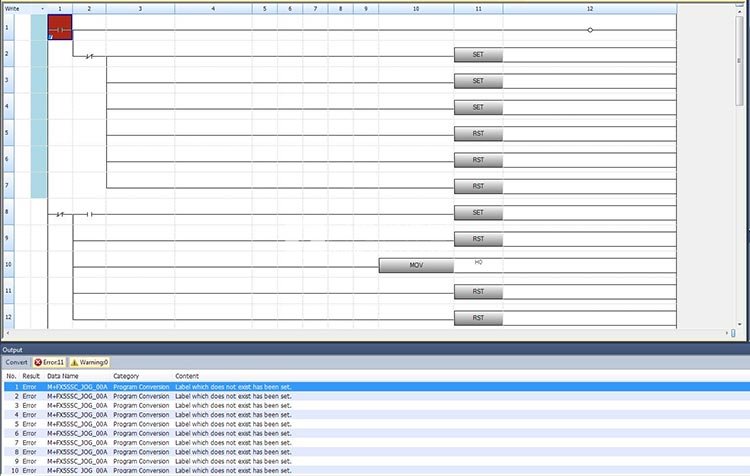Toggle the Warning0 filter

89,362
